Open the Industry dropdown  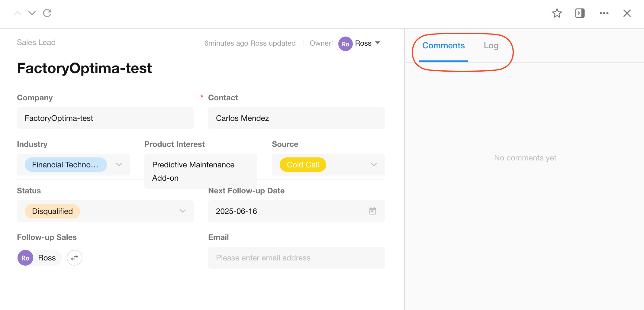119,165
